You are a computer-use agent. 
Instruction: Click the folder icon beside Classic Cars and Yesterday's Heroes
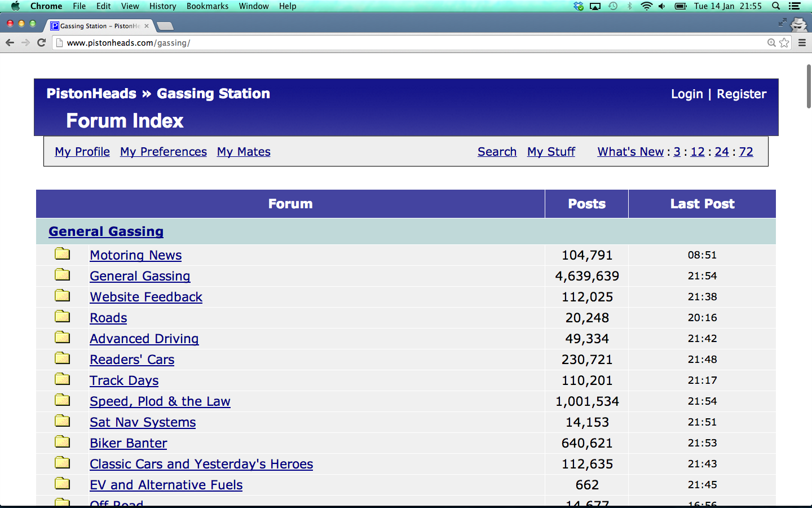[x=63, y=463]
